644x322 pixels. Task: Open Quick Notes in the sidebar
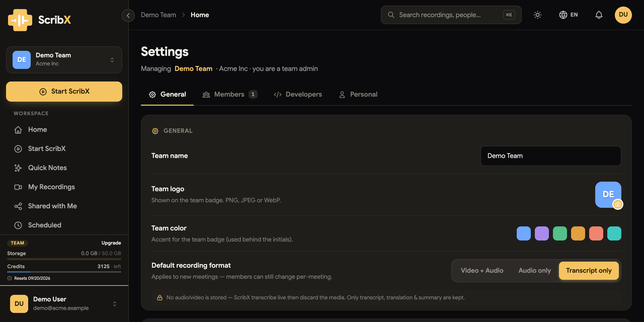(x=64, y=168)
